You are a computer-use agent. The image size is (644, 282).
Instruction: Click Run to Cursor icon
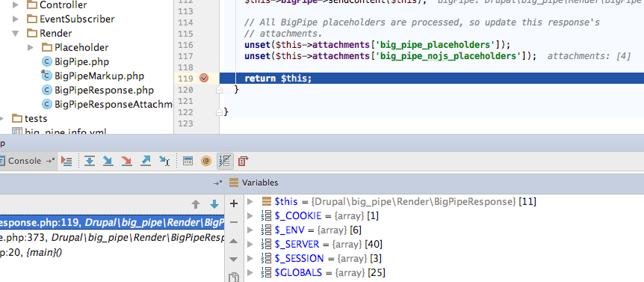(164, 161)
